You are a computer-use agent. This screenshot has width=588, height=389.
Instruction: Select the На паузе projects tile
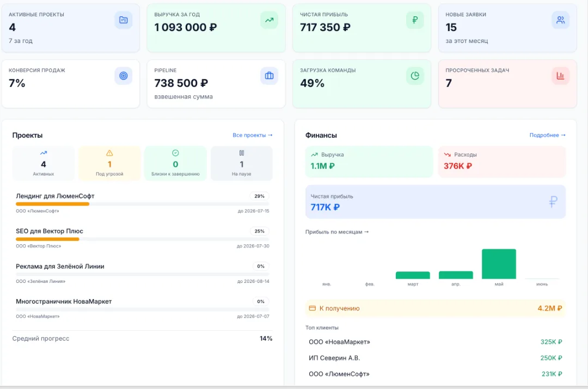242,163
